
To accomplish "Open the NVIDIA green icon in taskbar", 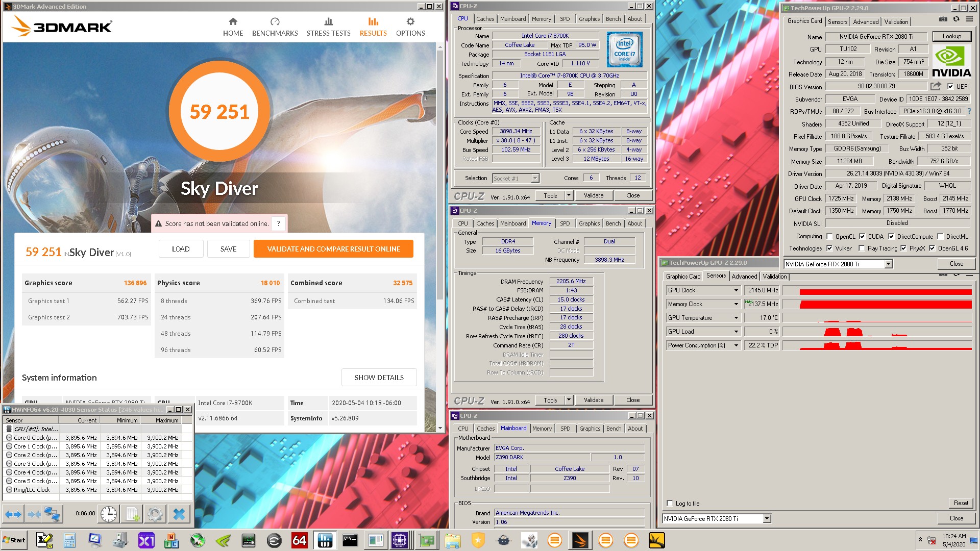I will 223,540.
